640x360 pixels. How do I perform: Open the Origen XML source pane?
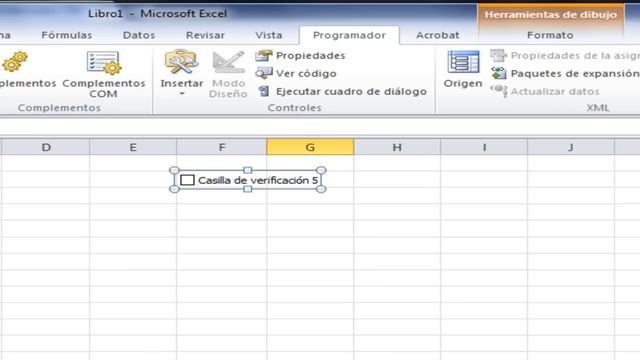[463, 69]
